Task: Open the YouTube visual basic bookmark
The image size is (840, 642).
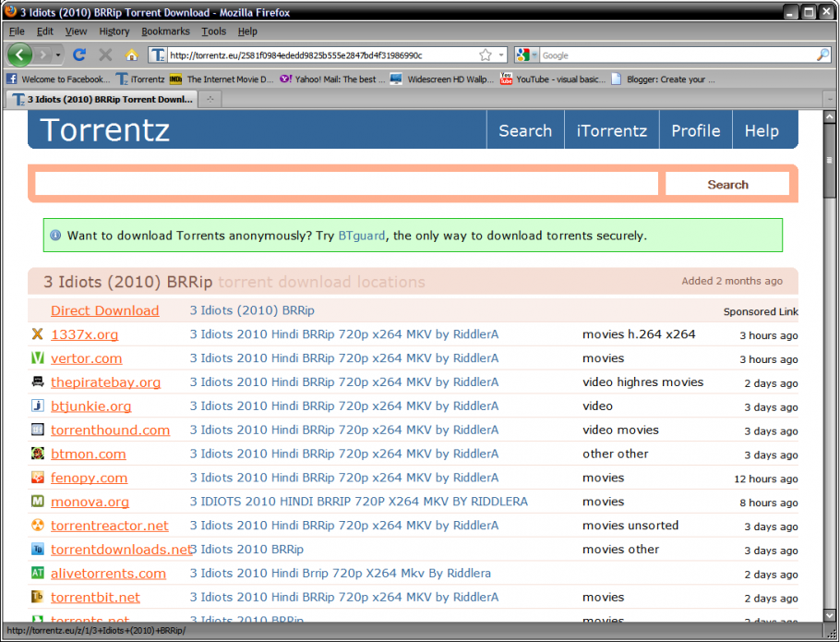Action: pos(552,79)
